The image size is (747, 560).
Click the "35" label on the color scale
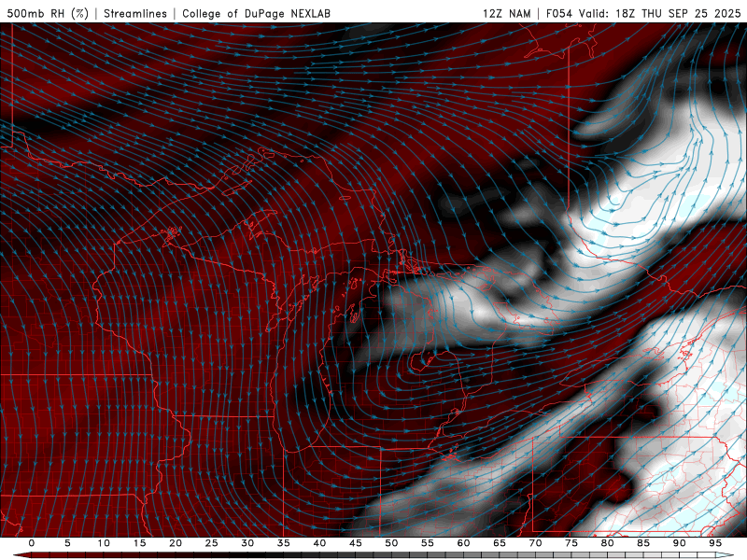pos(284,543)
